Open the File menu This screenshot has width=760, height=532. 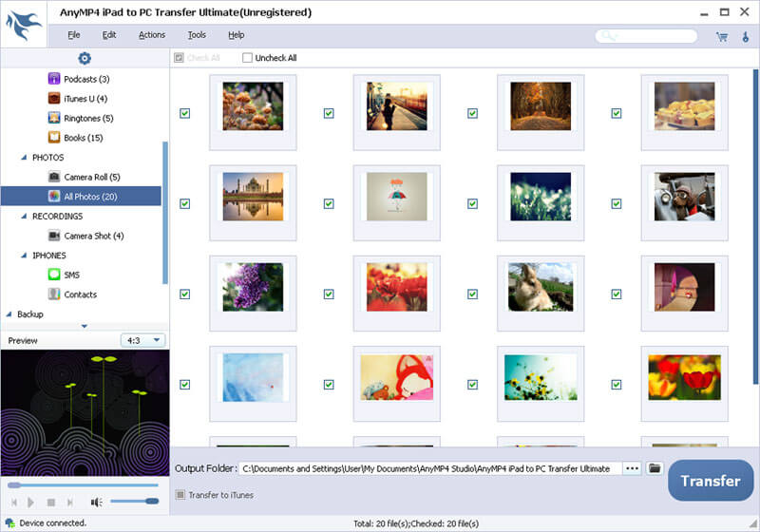(74, 35)
